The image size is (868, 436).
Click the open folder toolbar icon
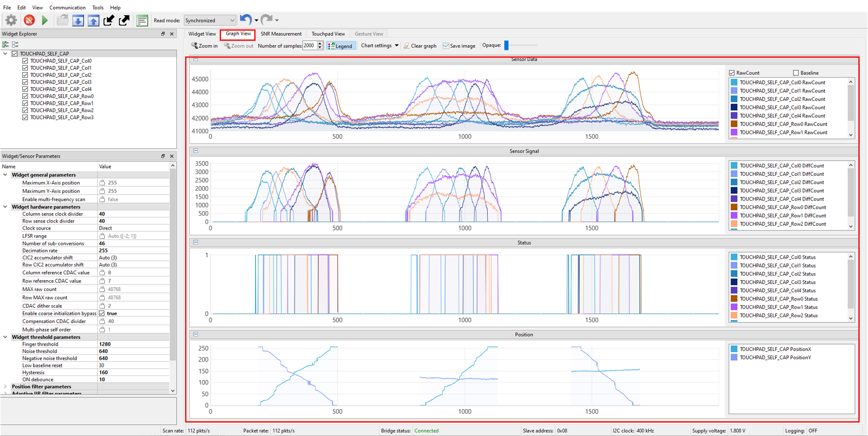coord(62,20)
